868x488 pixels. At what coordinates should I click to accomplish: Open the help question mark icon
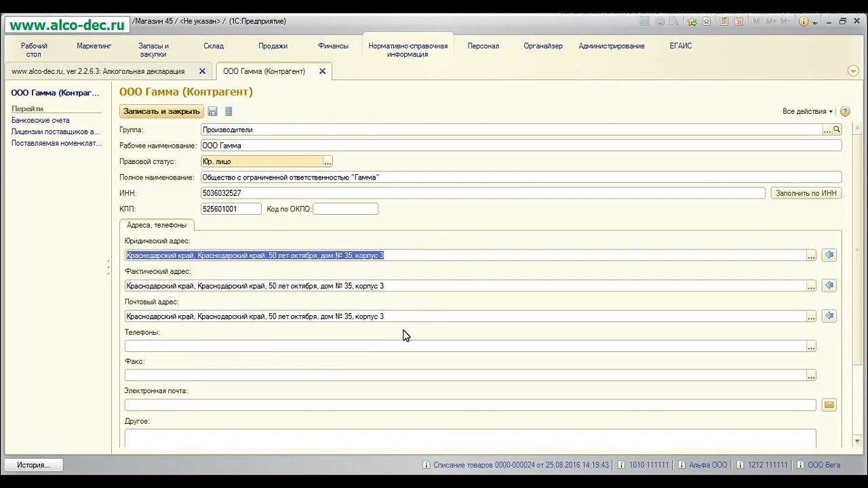845,111
